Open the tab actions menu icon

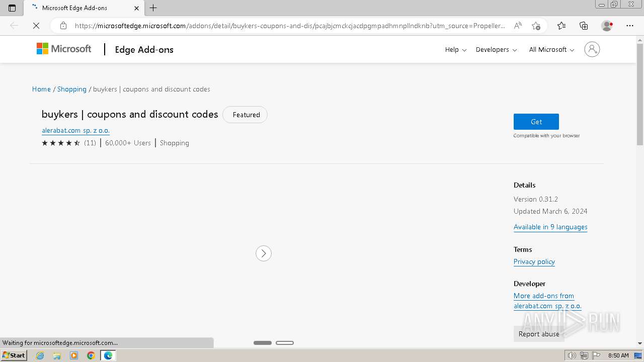click(12, 8)
